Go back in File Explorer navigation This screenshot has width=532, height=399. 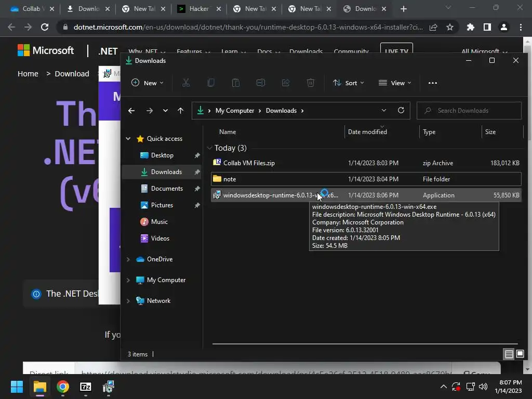click(x=131, y=111)
